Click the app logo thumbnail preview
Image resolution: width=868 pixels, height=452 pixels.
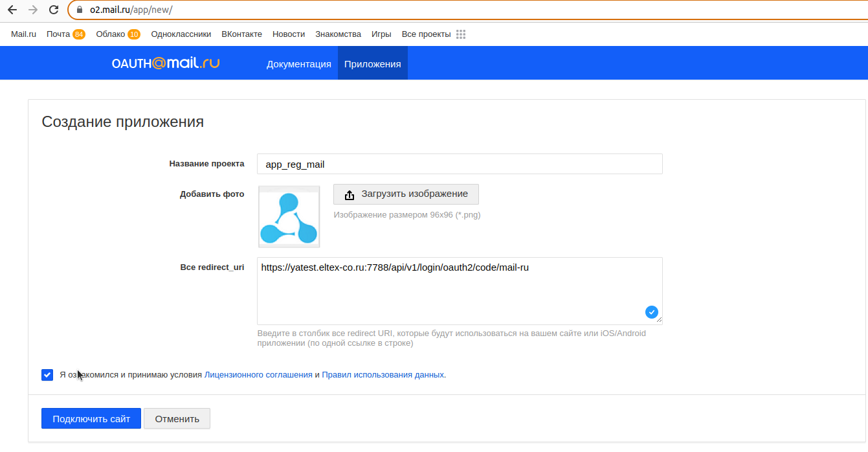289,216
